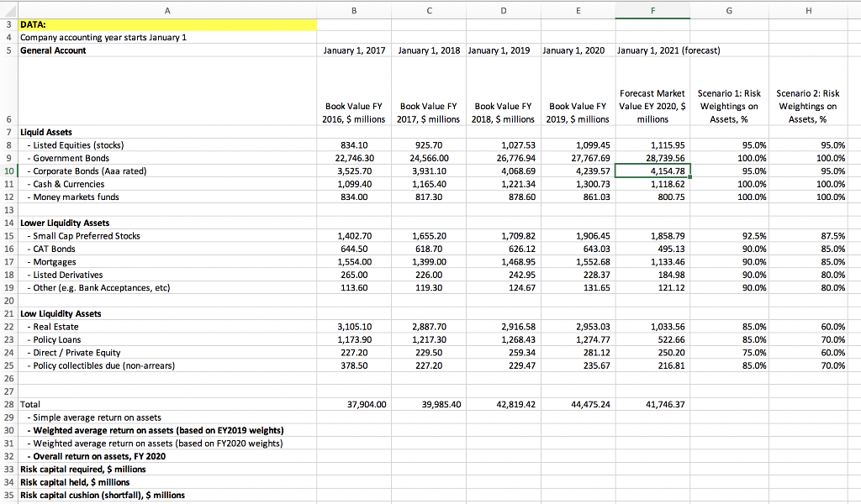Click January 1, 2021 (forecast) cell
861x504 pixels.
click(x=668, y=50)
